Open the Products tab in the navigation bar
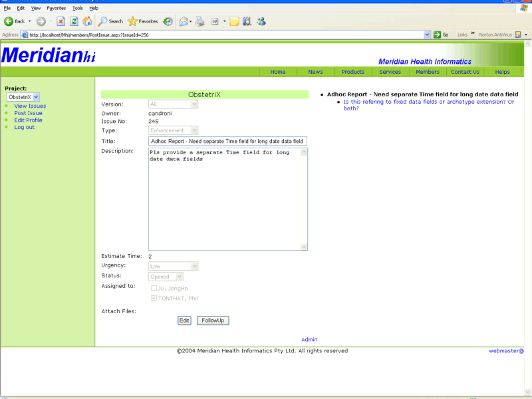This screenshot has width=532, height=399. (352, 72)
